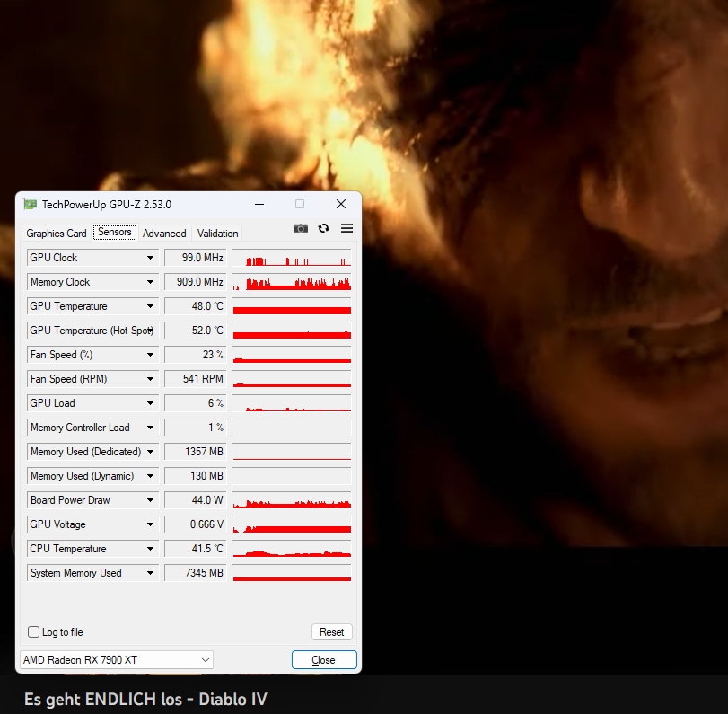Open the hamburger menu in GPU-Z
728x714 pixels.
346,228
